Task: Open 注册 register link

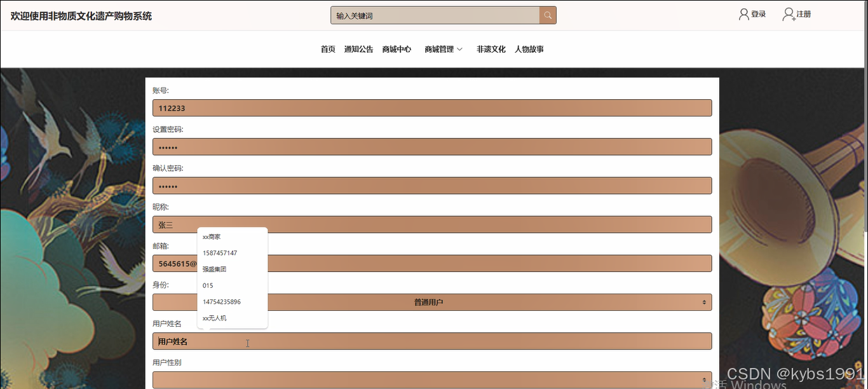Action: tap(804, 14)
